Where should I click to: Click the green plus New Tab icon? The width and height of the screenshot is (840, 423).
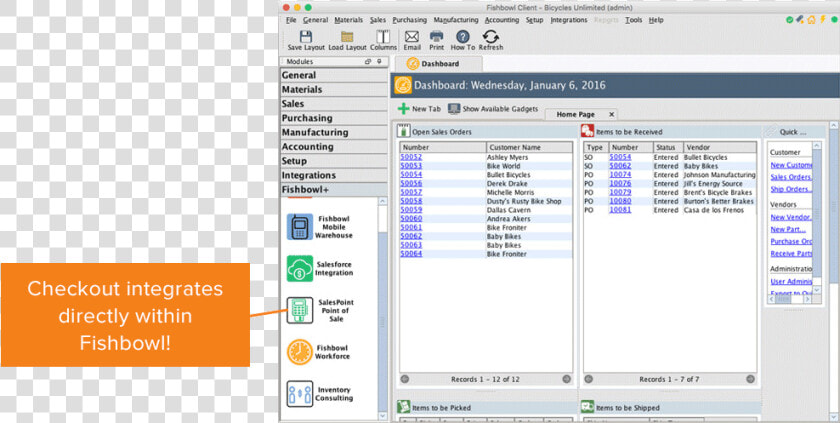tap(403, 109)
